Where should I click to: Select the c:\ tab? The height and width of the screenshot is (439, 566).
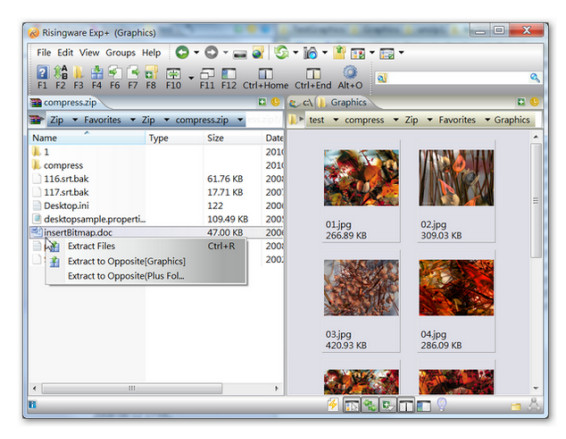click(301, 103)
